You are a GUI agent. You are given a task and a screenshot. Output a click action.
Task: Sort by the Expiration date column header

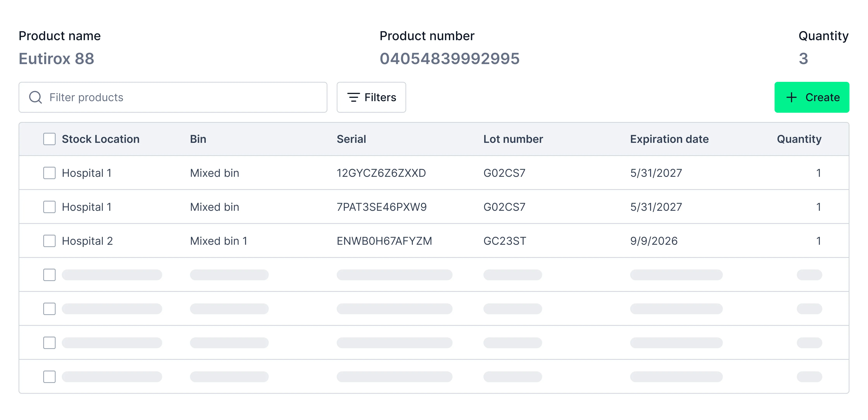click(x=670, y=139)
